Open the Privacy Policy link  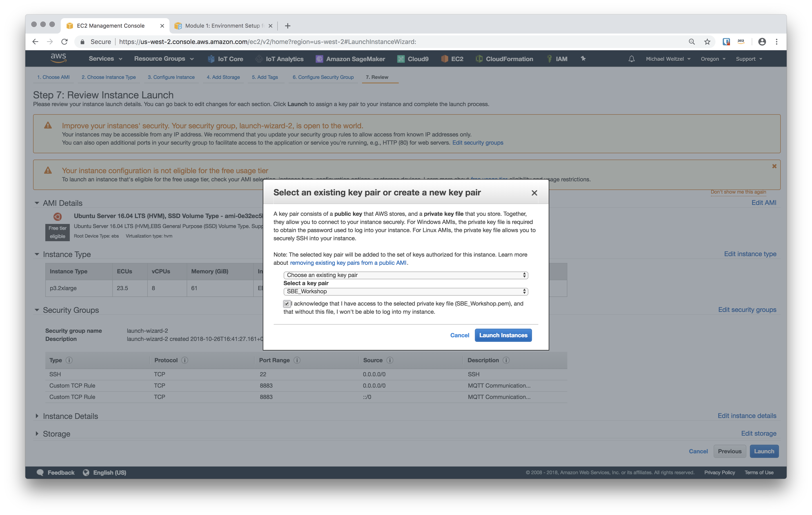(720, 472)
